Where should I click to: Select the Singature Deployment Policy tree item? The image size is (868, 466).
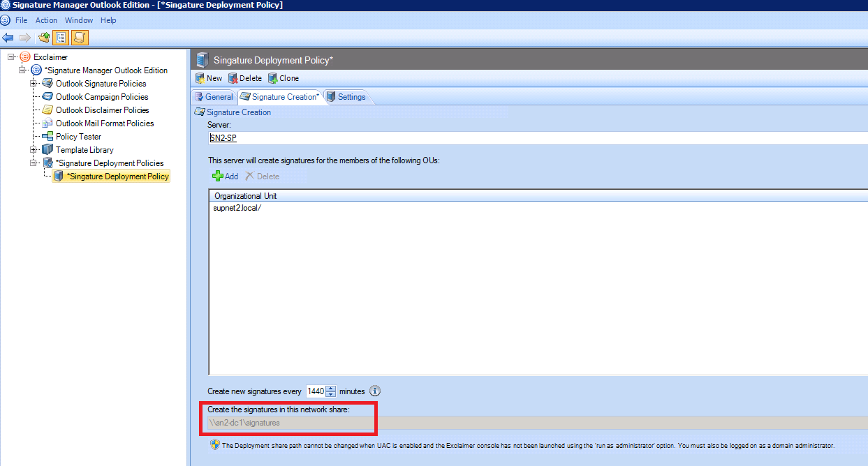(x=118, y=176)
